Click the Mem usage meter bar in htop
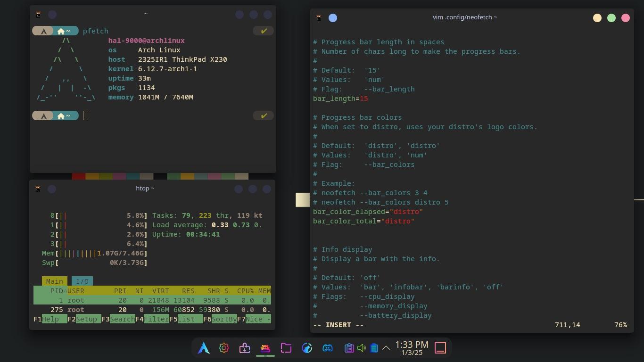This screenshot has height=362, width=644. pos(94,253)
